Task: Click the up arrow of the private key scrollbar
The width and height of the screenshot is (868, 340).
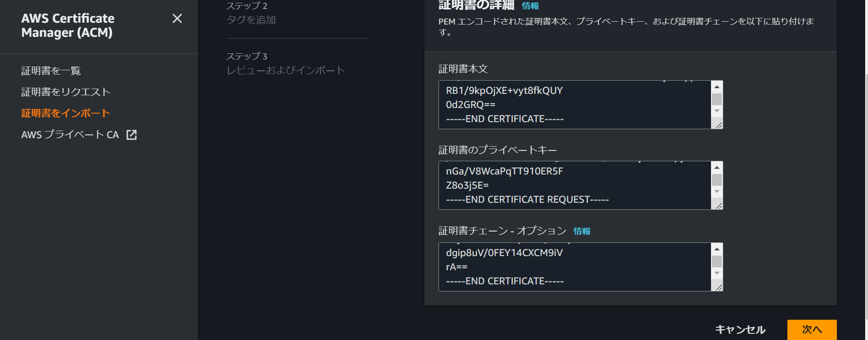Action: tap(717, 167)
